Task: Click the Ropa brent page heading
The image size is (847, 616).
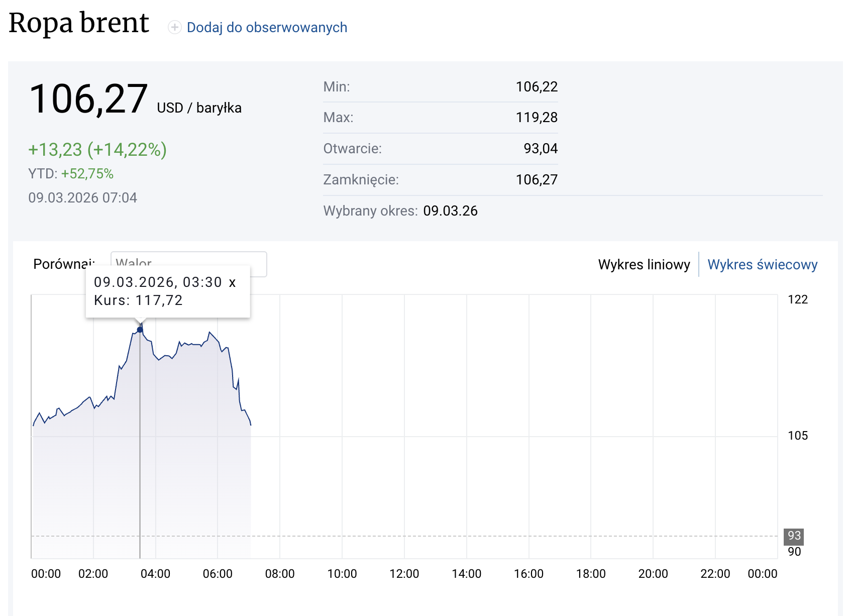Action: pyautogui.click(x=79, y=23)
